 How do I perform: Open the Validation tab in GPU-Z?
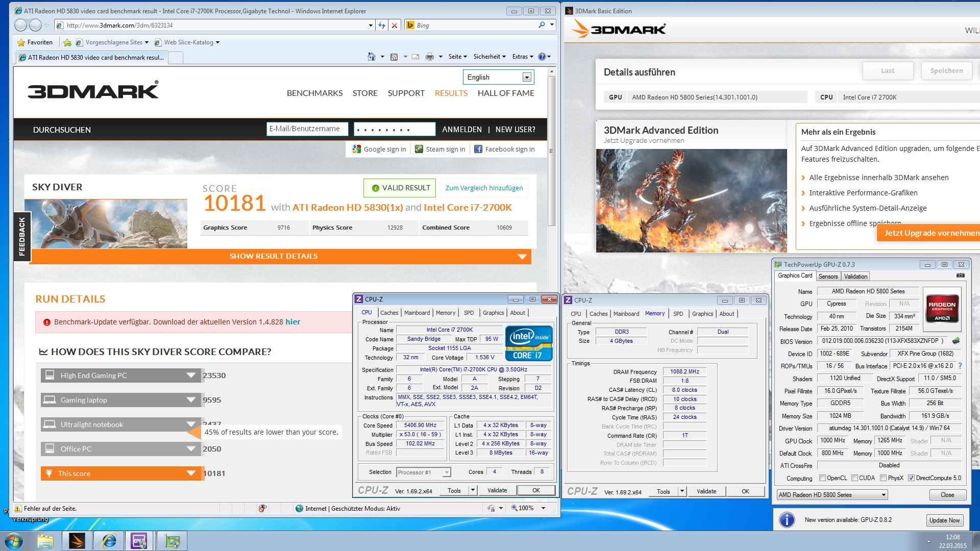(x=855, y=277)
